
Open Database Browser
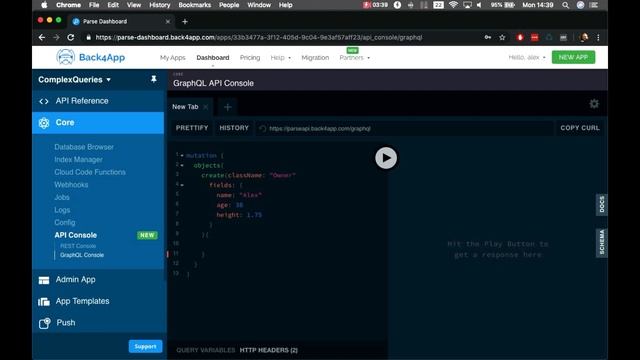point(84,147)
